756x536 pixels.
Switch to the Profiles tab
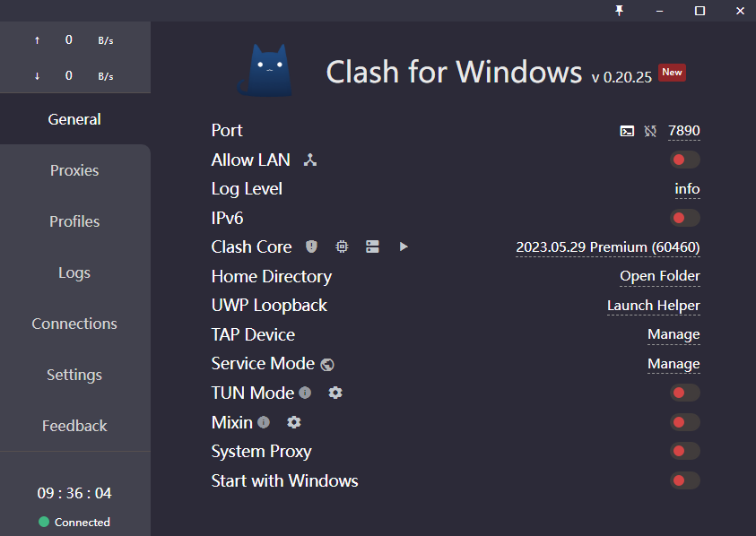coord(74,221)
